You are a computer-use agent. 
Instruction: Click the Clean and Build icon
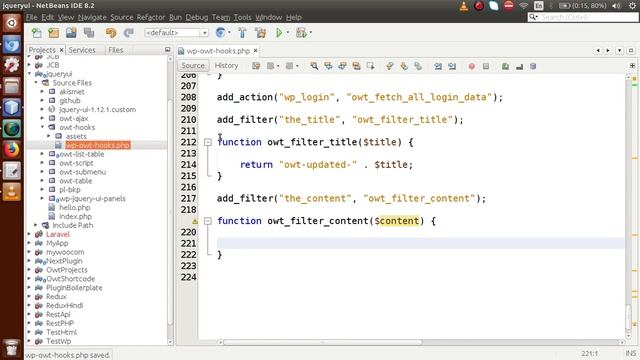(260, 33)
